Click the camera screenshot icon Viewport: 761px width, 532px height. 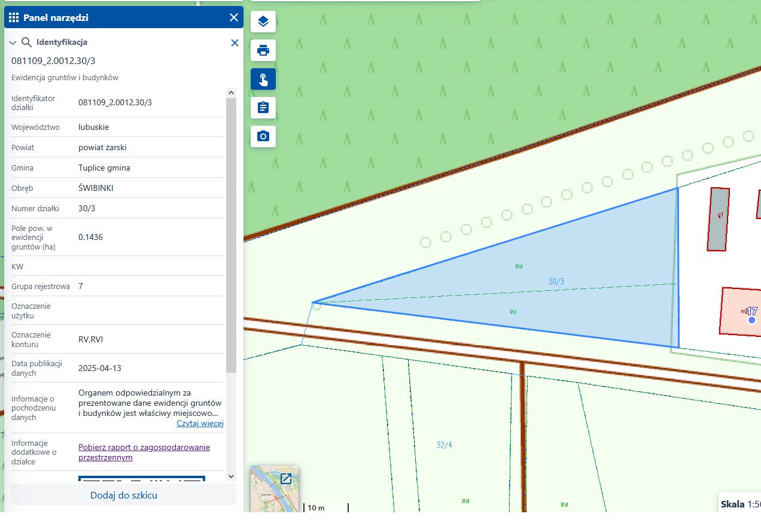263,136
